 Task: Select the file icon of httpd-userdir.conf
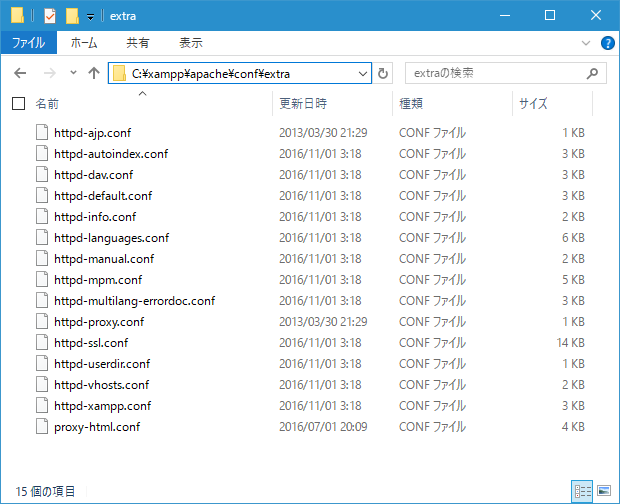(42, 363)
